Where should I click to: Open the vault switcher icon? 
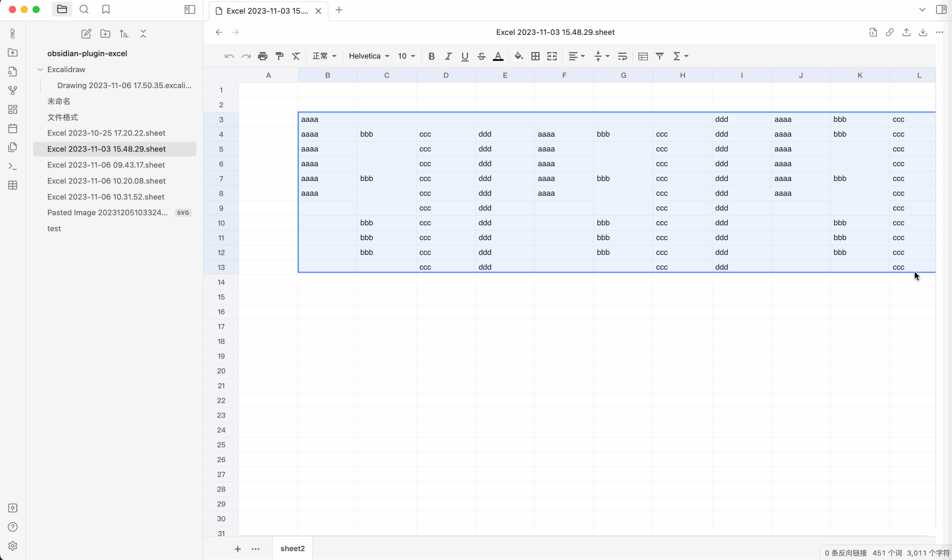[x=12, y=508]
